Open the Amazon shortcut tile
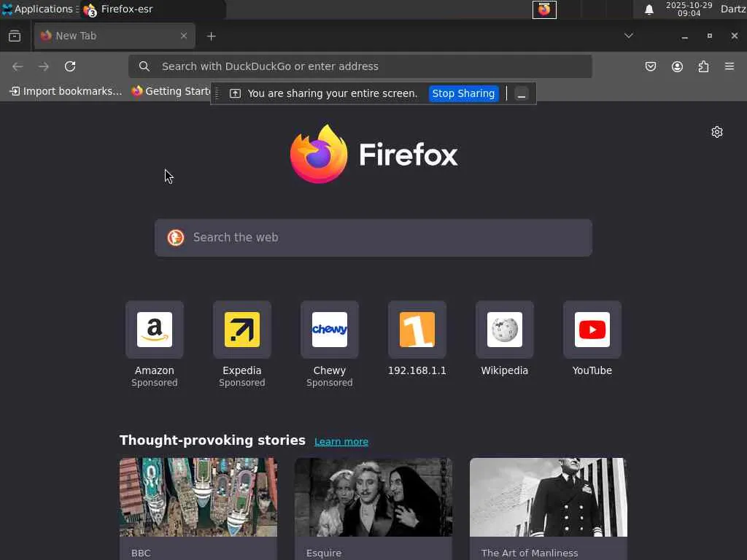 click(155, 330)
